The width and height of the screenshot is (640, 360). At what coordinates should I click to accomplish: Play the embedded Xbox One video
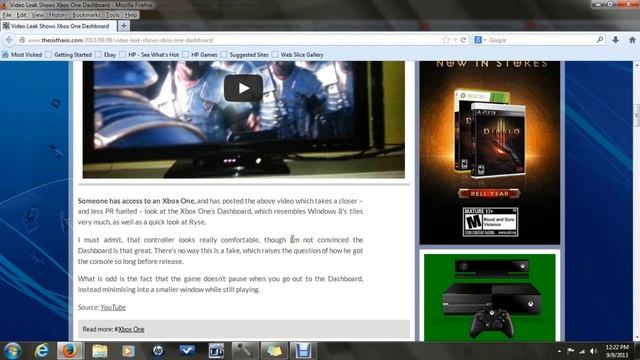coord(243,88)
